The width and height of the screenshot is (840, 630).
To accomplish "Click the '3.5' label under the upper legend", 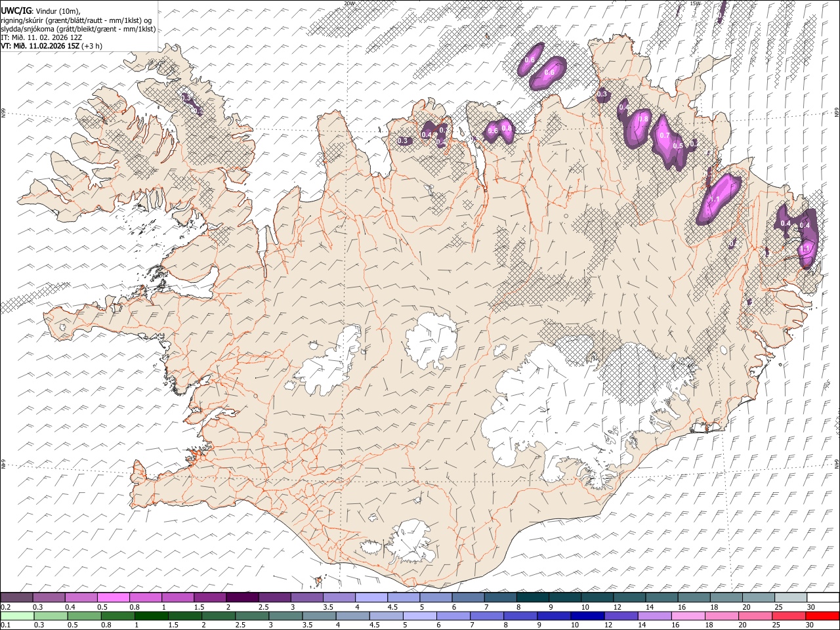I will (x=328, y=607).
